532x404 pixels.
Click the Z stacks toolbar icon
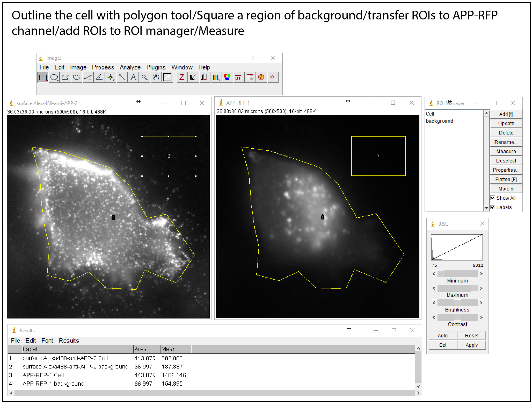point(182,77)
